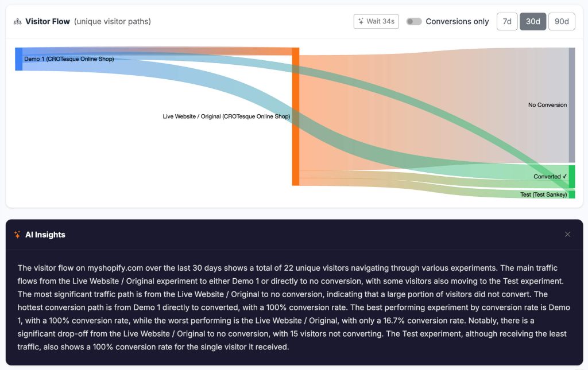The width and height of the screenshot is (588, 370).
Task: Select the 30d time range
Action: coord(533,21)
